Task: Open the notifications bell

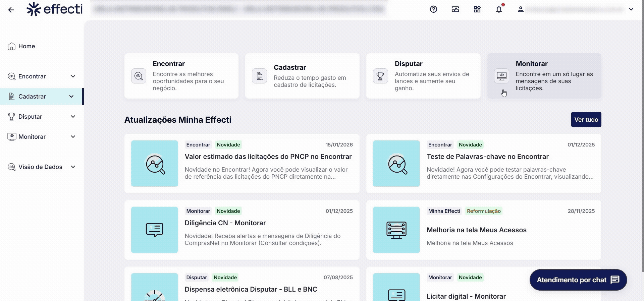Action: coord(499,9)
